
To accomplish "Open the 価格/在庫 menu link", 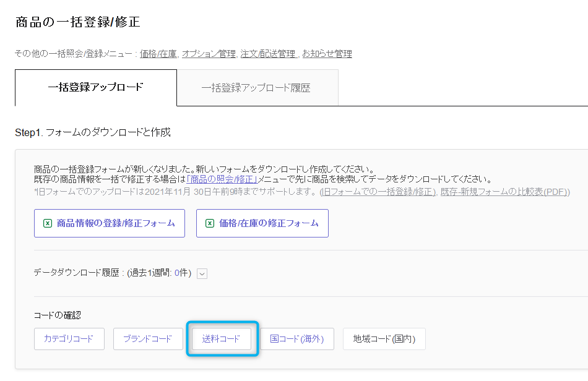I will pos(158,54).
